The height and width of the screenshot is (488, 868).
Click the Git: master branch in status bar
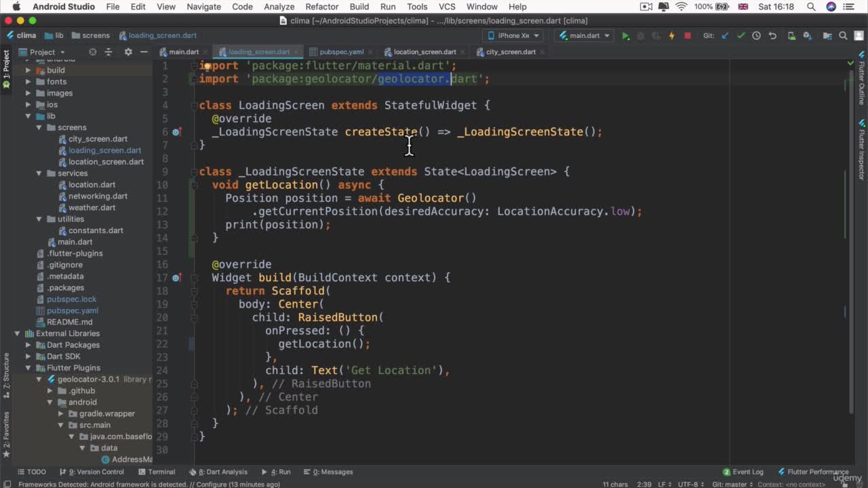[731, 484]
